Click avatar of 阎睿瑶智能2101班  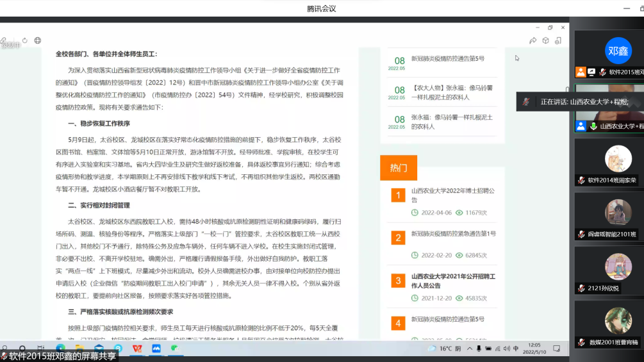tap(618, 213)
